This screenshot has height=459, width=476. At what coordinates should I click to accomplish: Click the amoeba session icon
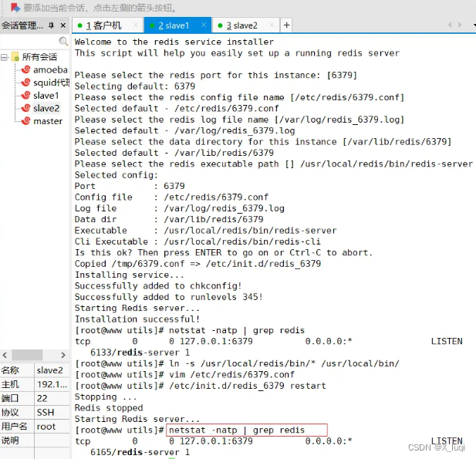pos(25,70)
